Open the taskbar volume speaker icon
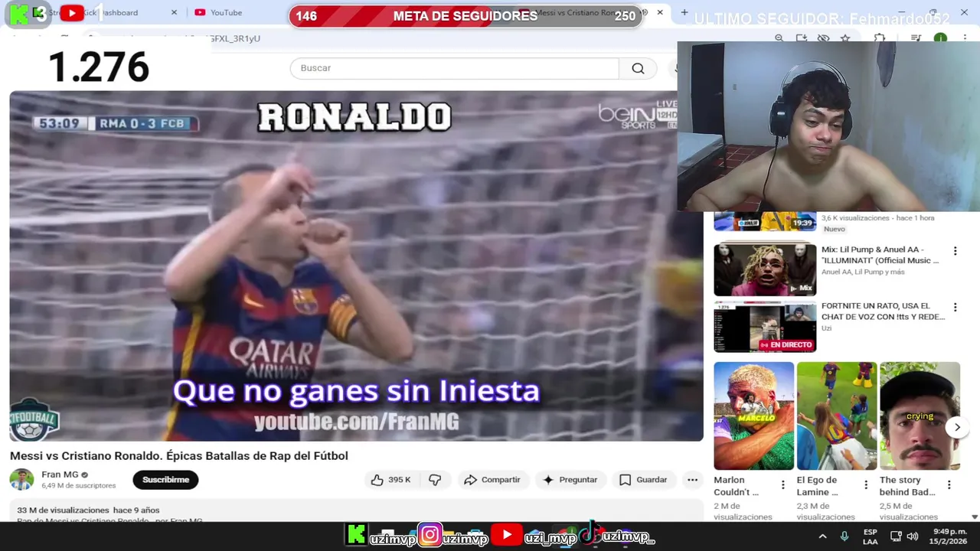The image size is (980, 551). coord(912,536)
